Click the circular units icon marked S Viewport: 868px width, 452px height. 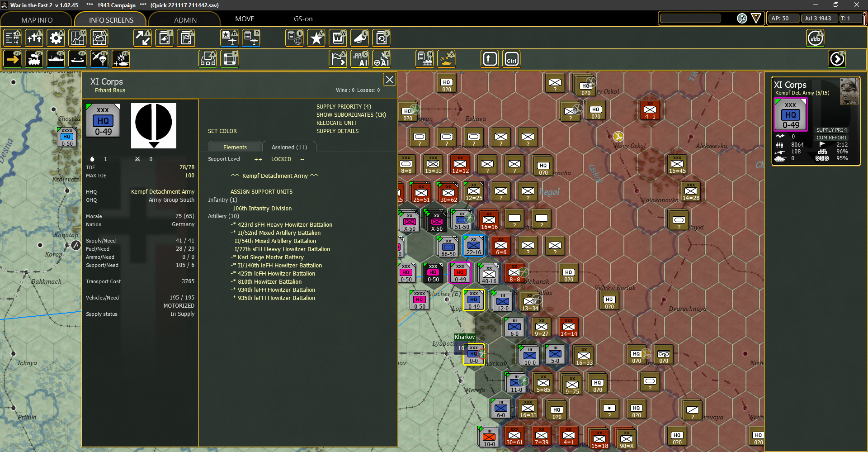[x=815, y=38]
